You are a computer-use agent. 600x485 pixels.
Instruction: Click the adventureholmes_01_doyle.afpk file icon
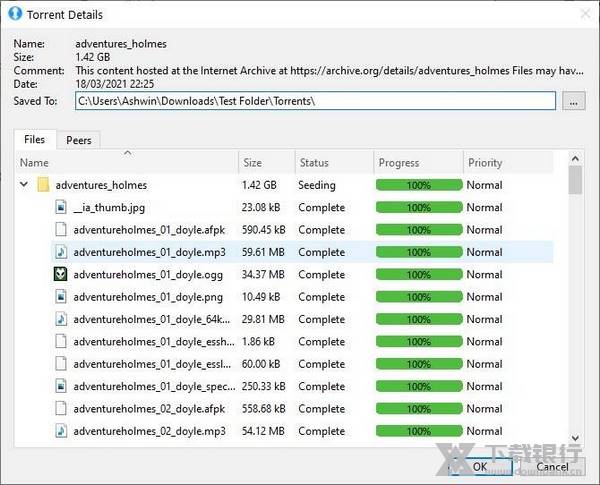point(61,230)
